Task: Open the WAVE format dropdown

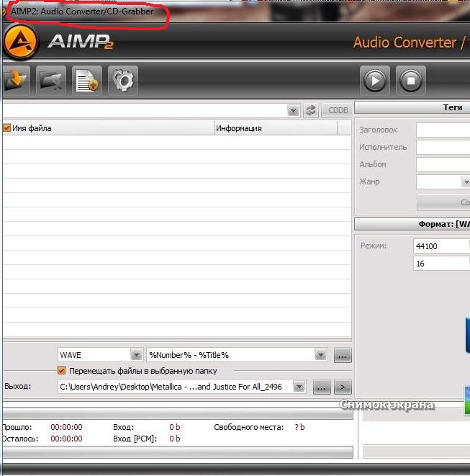Action: [136, 355]
